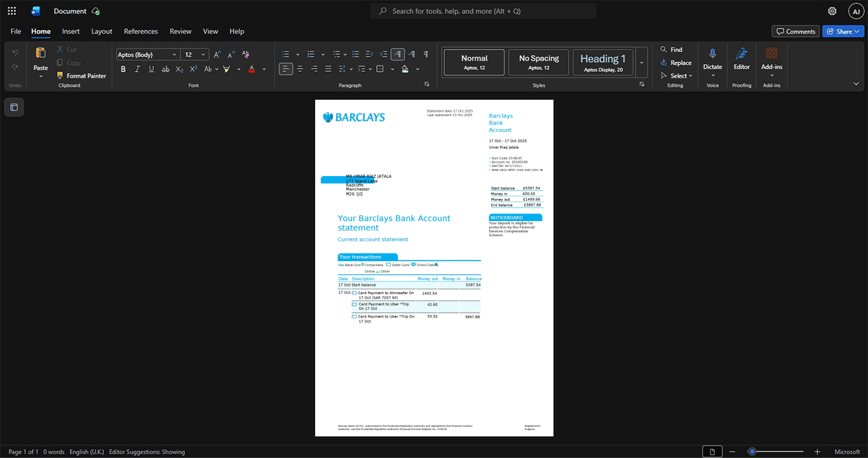The height and width of the screenshot is (458, 868).
Task: Click the Undo arrow icon
Action: pyautogui.click(x=15, y=53)
